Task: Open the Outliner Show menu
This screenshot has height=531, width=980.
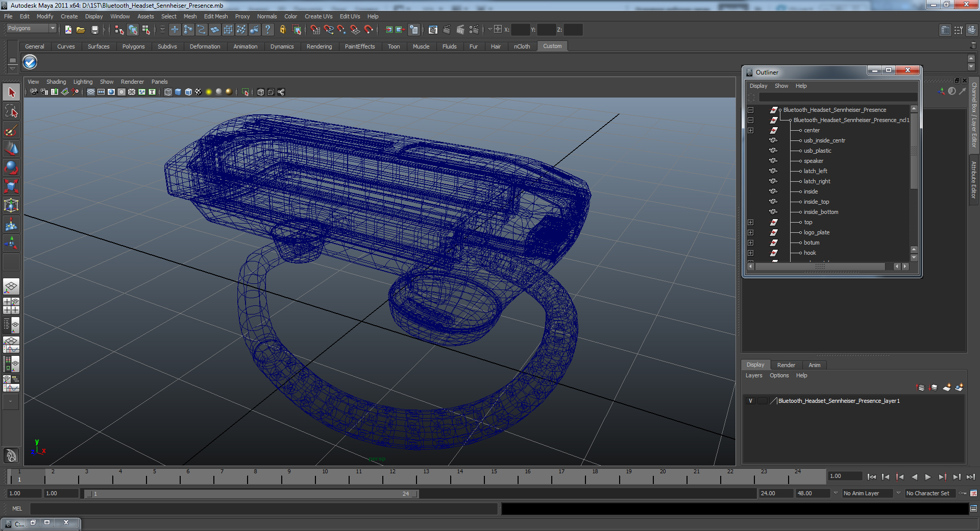Action: pos(781,86)
